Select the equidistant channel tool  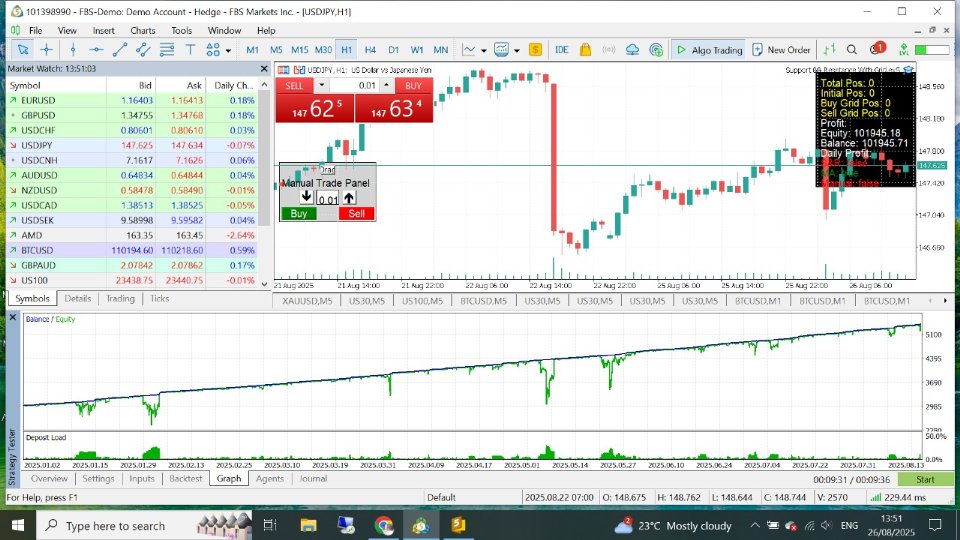coord(143,50)
